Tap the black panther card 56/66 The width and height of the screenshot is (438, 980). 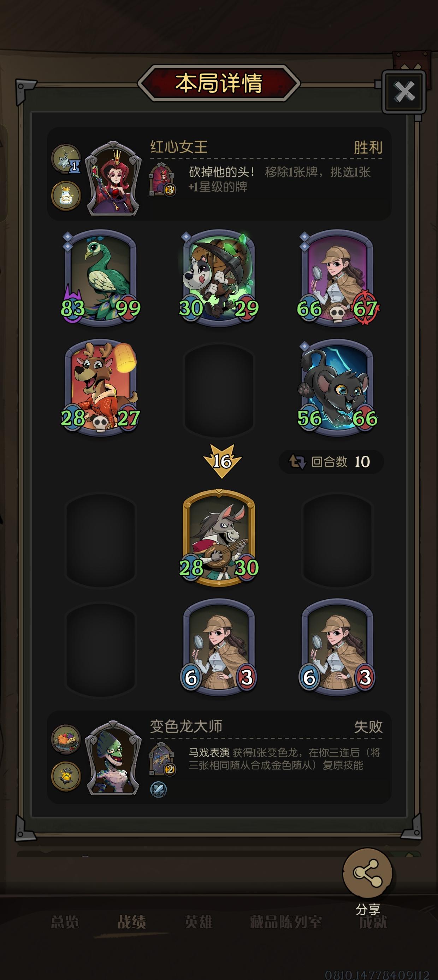[337, 388]
